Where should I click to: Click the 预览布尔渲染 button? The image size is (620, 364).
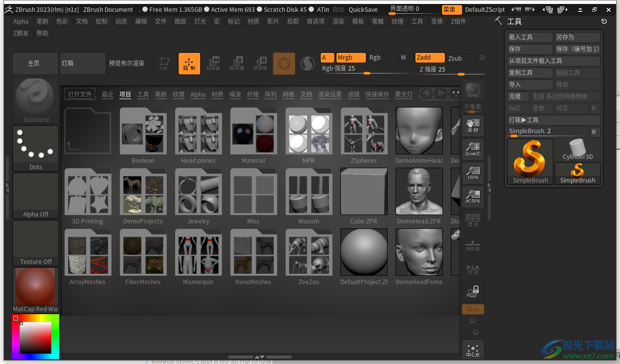130,64
